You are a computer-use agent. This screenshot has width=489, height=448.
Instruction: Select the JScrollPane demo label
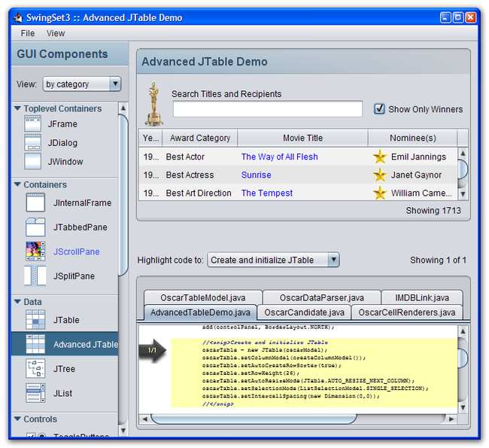(77, 251)
